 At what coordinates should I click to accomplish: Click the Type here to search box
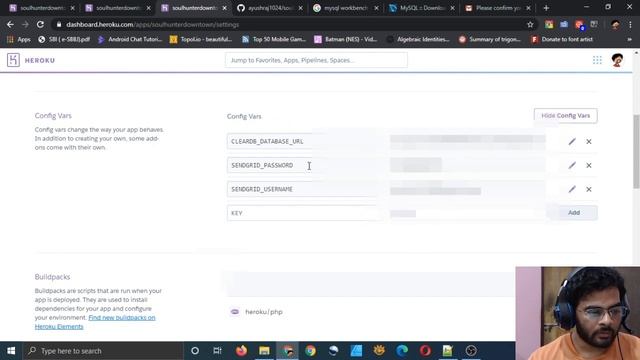[102, 351]
